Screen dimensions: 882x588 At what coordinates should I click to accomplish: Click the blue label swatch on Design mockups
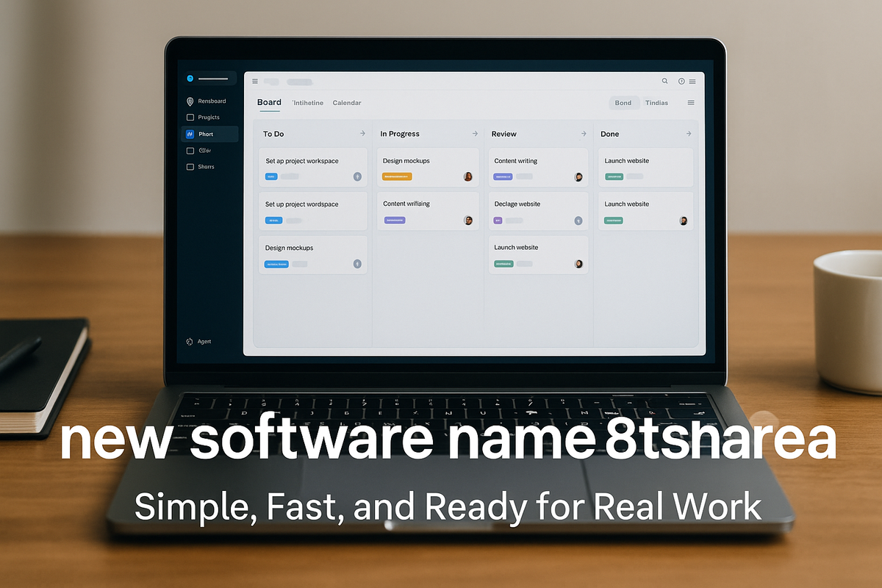277,264
